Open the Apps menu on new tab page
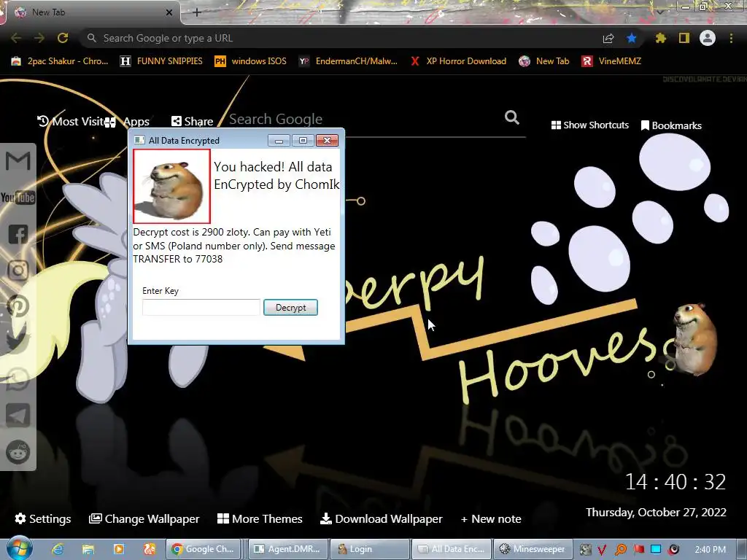Image resolution: width=747 pixels, height=560 pixels. [x=127, y=122]
